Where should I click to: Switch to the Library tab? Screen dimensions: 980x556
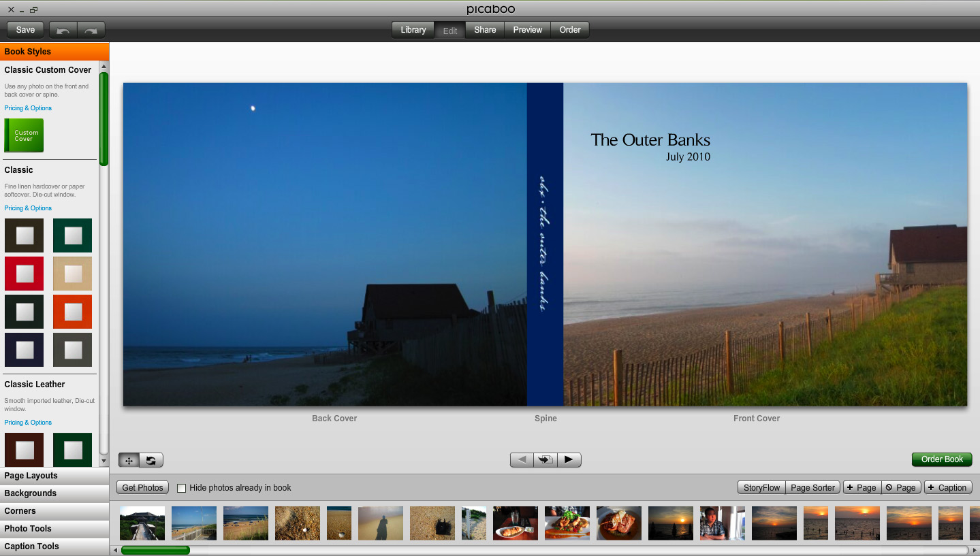pyautogui.click(x=412, y=29)
